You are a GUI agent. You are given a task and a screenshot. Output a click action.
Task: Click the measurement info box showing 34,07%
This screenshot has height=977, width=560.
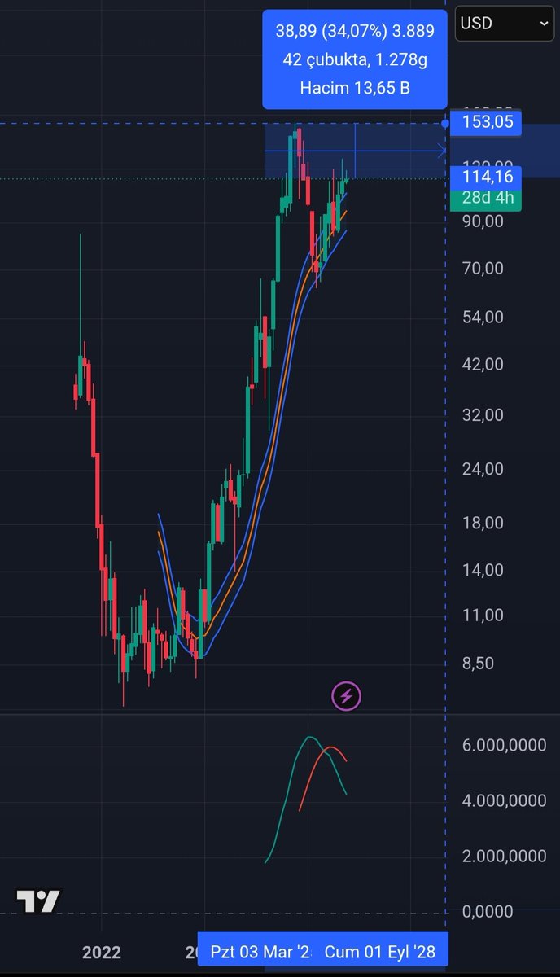coord(355,59)
